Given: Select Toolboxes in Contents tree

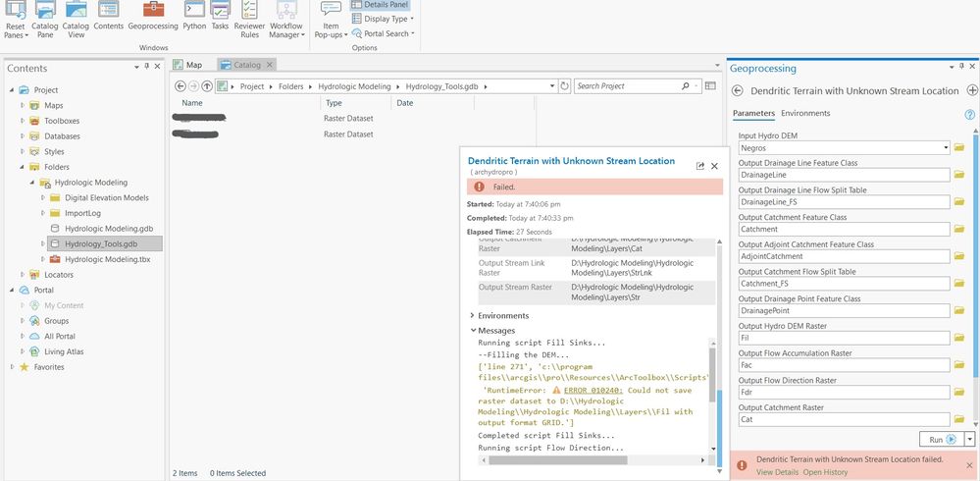Looking at the screenshot, I should tap(62, 121).
